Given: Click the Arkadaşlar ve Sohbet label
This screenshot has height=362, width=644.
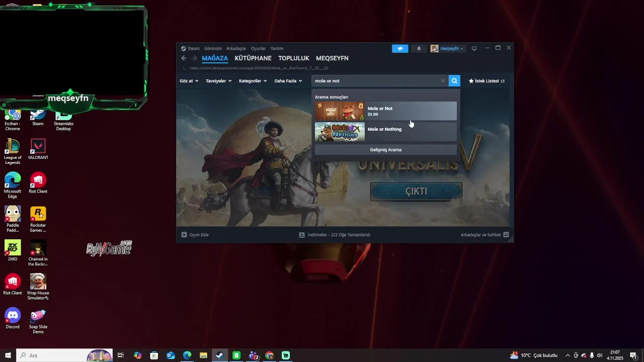Looking at the screenshot, I should coord(480,235).
